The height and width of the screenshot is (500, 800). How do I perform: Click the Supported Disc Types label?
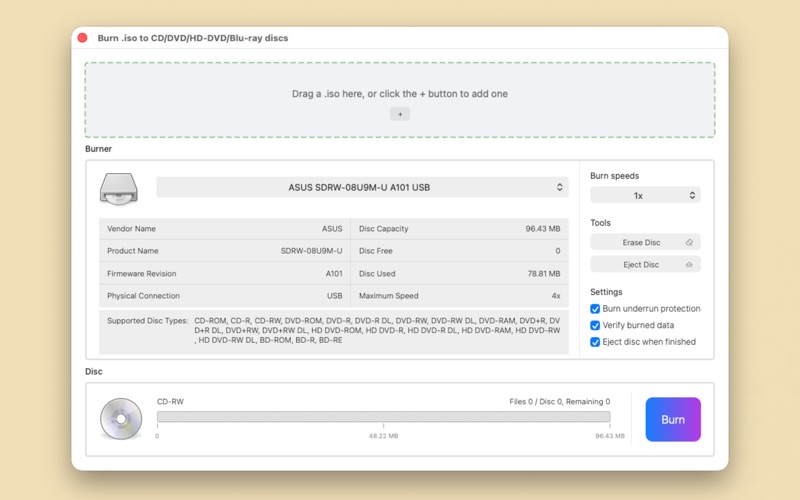point(147,321)
